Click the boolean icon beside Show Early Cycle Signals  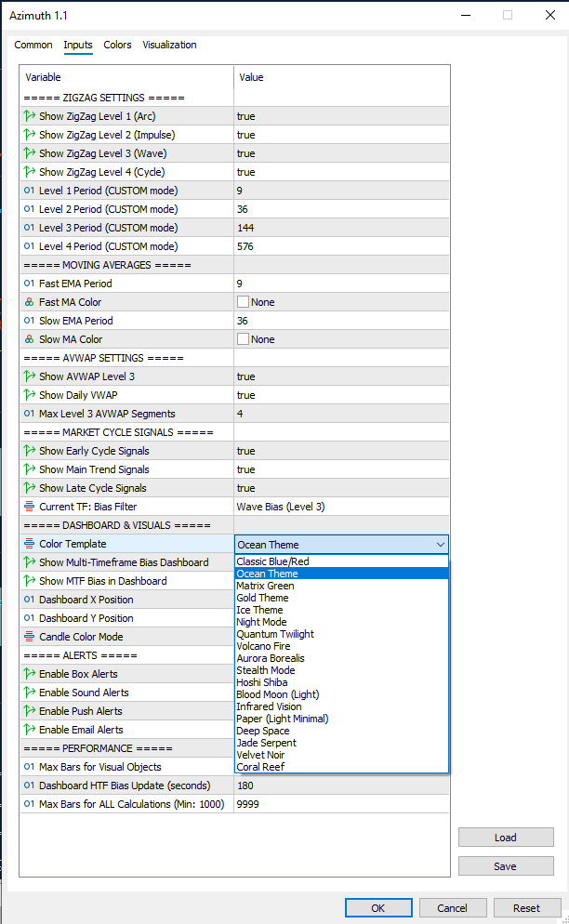[x=30, y=451]
